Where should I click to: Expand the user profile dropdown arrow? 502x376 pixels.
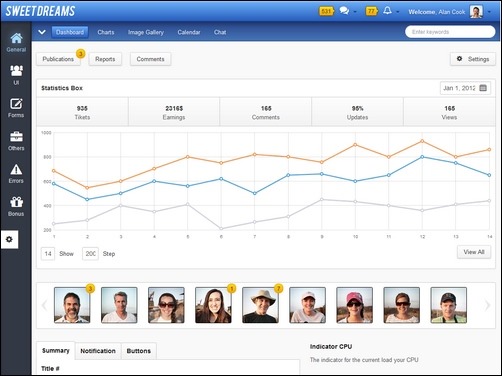pyautogui.click(x=489, y=12)
